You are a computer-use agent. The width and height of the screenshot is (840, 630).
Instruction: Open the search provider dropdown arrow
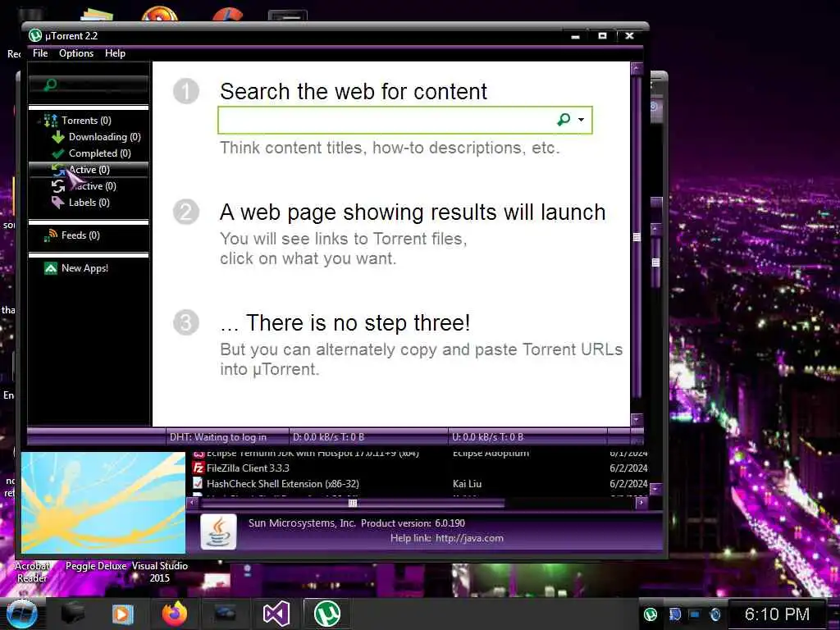click(x=582, y=120)
